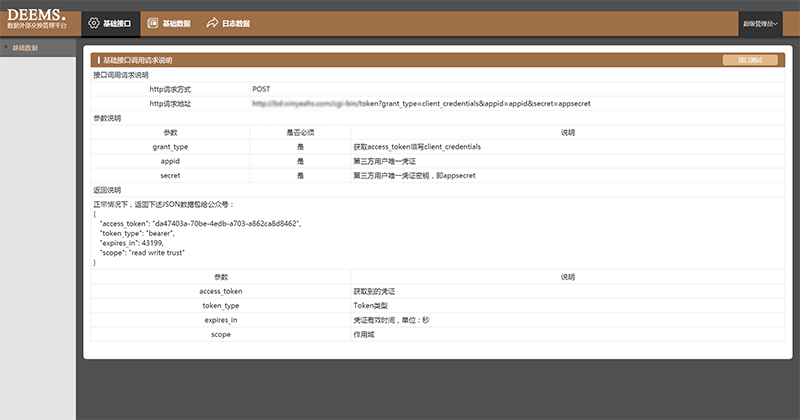Click the secret parameter cell
The height and width of the screenshot is (420, 800).
[170, 175]
